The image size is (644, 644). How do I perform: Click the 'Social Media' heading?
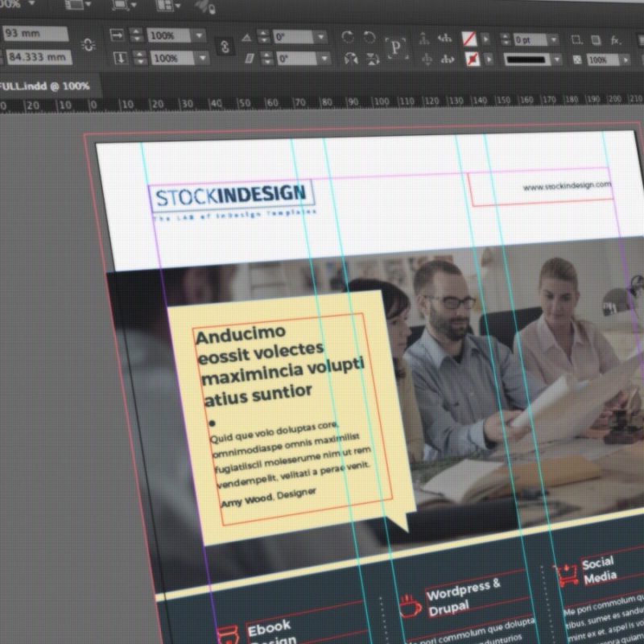(x=599, y=570)
